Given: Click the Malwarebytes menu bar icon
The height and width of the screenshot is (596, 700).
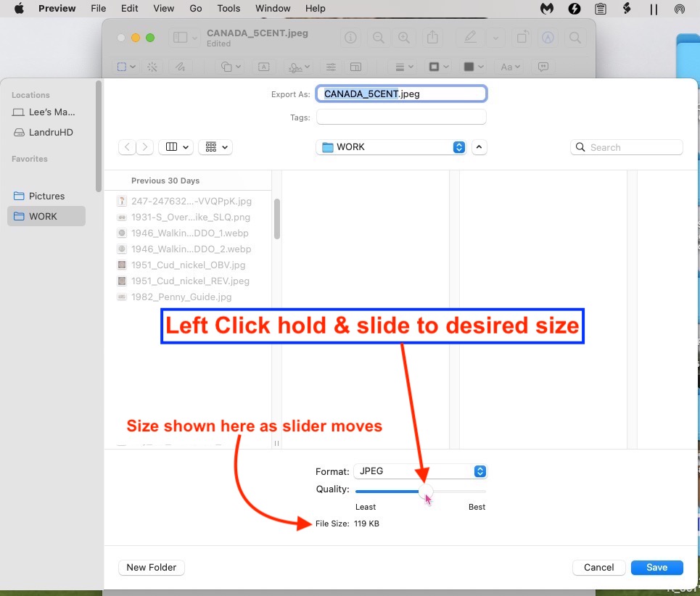Looking at the screenshot, I should (x=547, y=9).
